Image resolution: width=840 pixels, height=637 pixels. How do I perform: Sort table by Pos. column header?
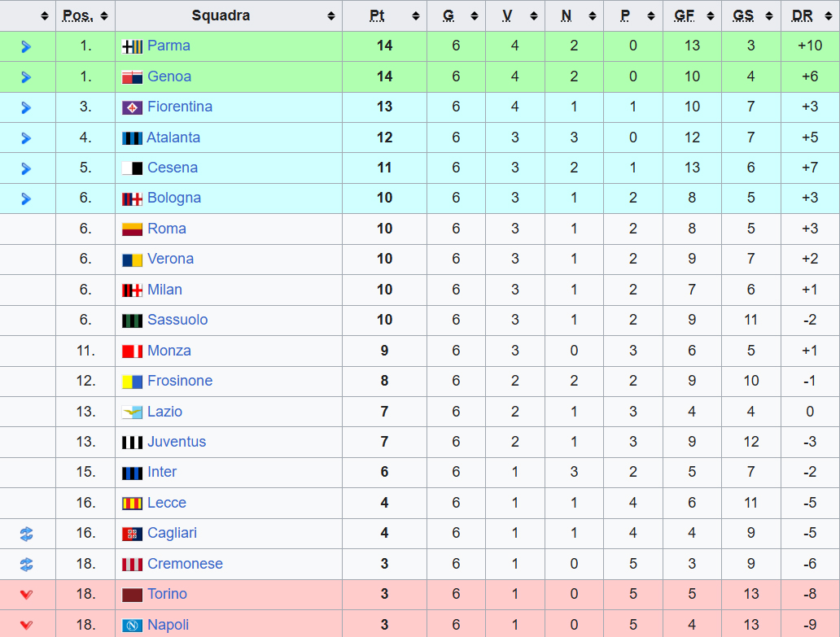coord(85,15)
